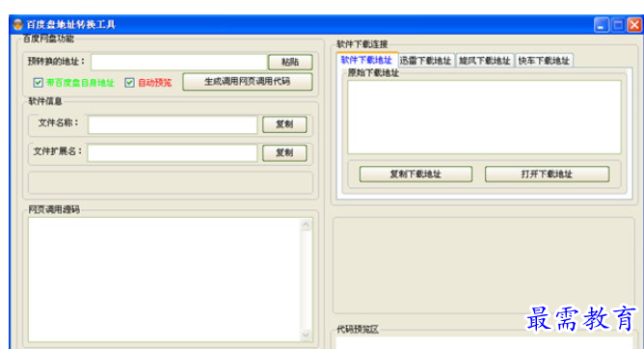This screenshot has height=349, width=644.
Task: Toggle 带百度盘自身地址 checkbox
Action: tap(39, 83)
